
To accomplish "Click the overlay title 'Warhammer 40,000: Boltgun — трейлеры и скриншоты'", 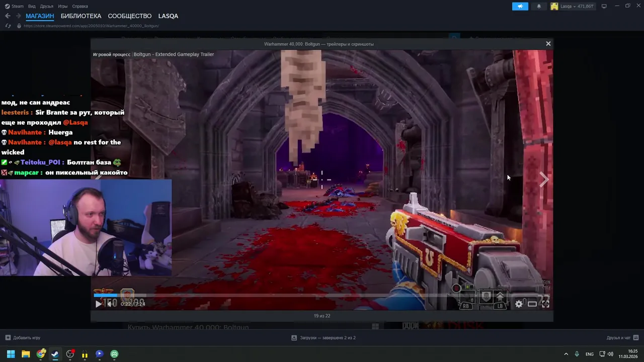I will click(319, 44).
